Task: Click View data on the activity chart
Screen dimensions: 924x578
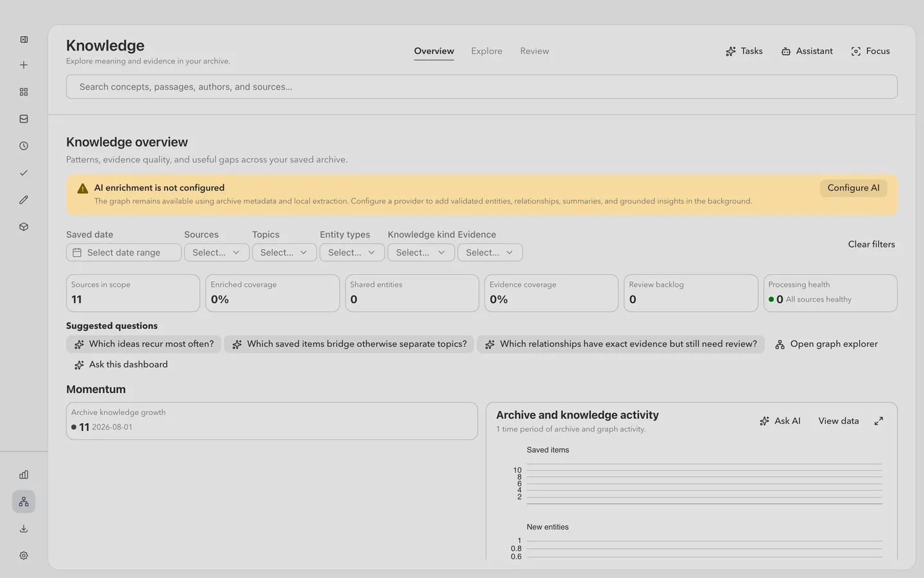Action: [838, 421]
